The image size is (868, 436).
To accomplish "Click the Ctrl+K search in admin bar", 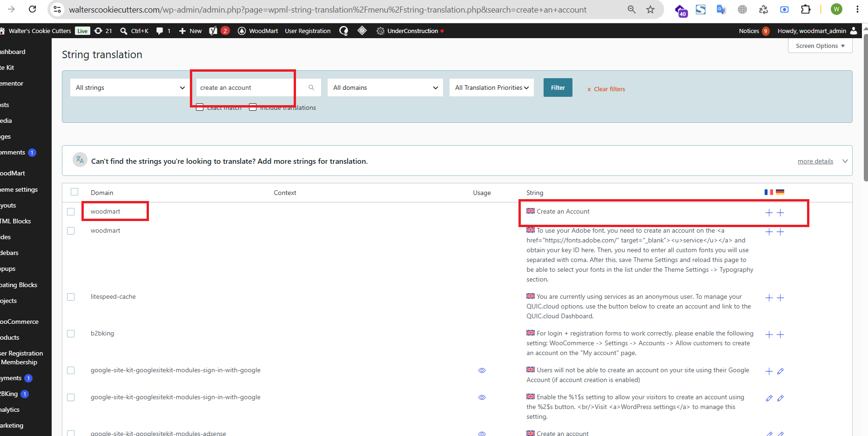I will click(135, 31).
